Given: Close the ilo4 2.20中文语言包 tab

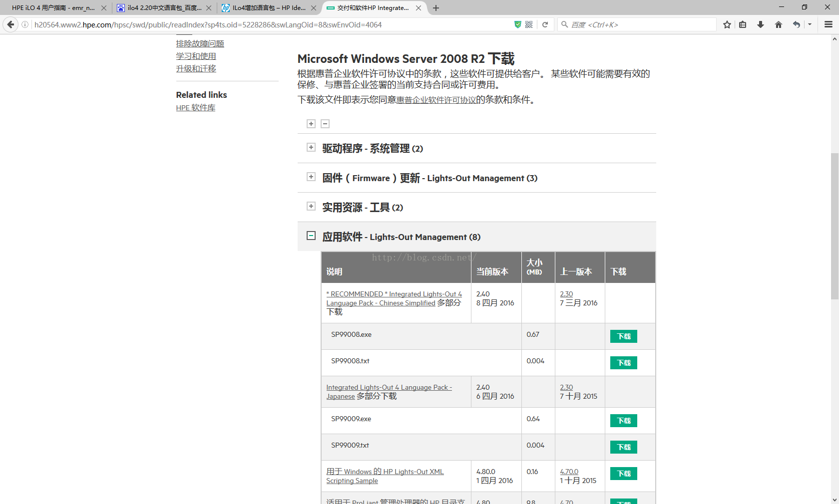Looking at the screenshot, I should coord(209,8).
